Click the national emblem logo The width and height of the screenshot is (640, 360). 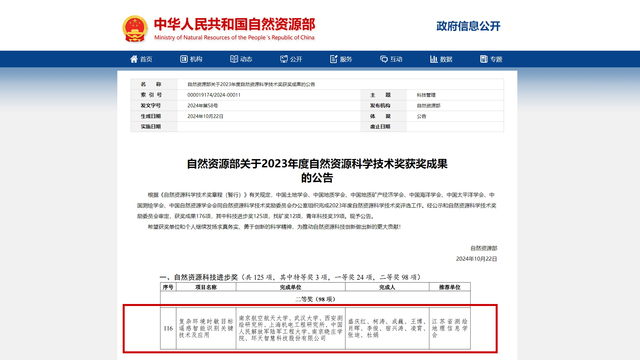click(135, 29)
